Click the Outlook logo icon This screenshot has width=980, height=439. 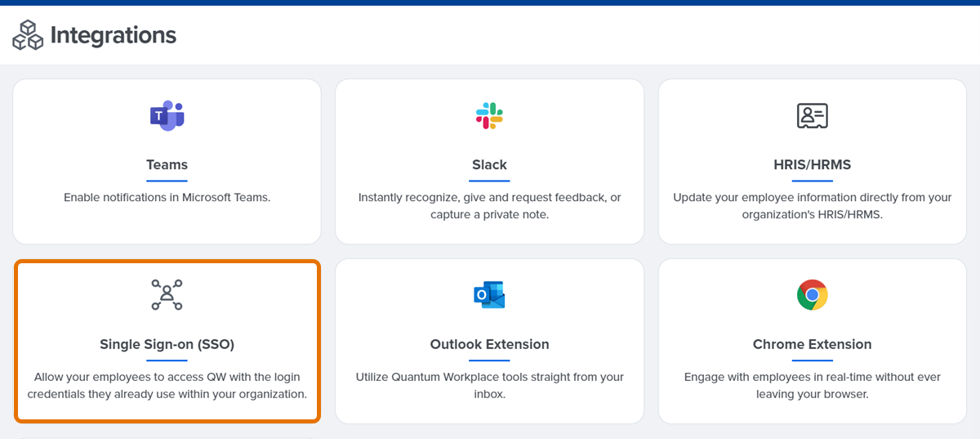[x=489, y=295]
